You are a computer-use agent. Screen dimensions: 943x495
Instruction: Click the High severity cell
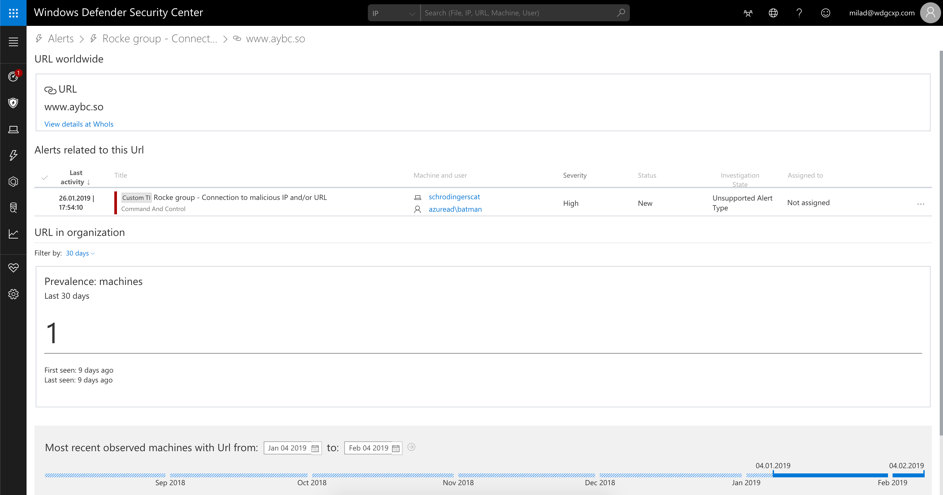click(571, 203)
